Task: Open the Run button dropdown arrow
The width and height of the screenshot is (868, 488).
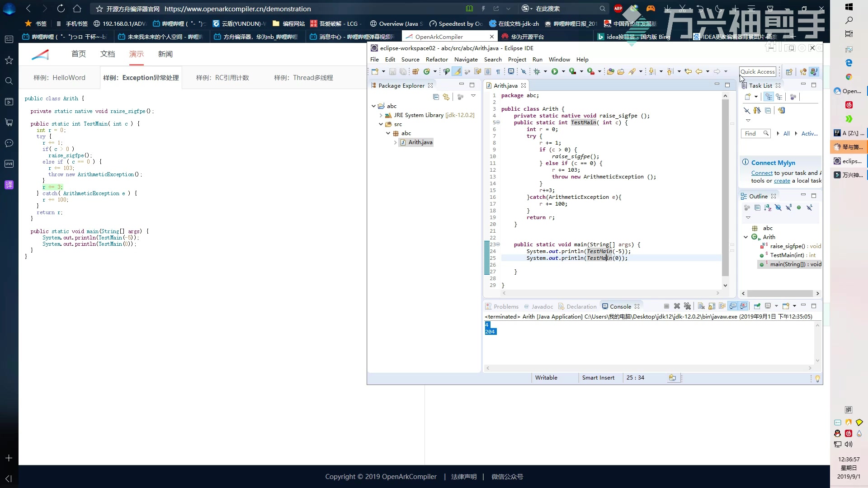Action: point(563,71)
